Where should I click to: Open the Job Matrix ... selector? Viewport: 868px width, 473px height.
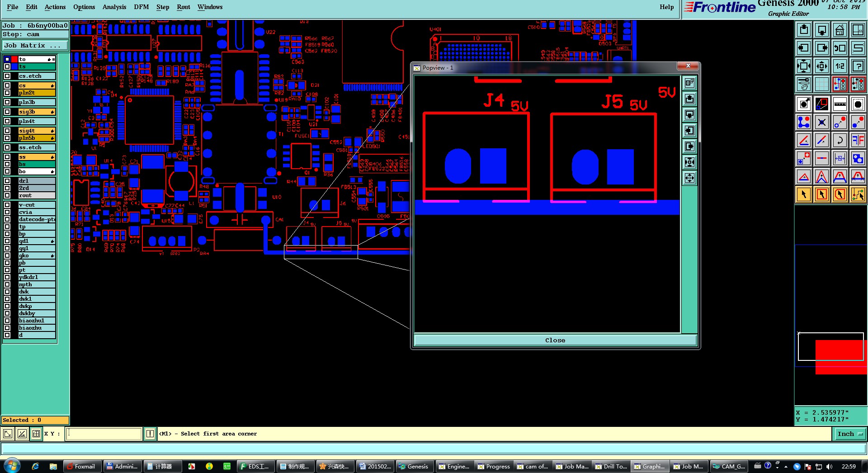(35, 46)
